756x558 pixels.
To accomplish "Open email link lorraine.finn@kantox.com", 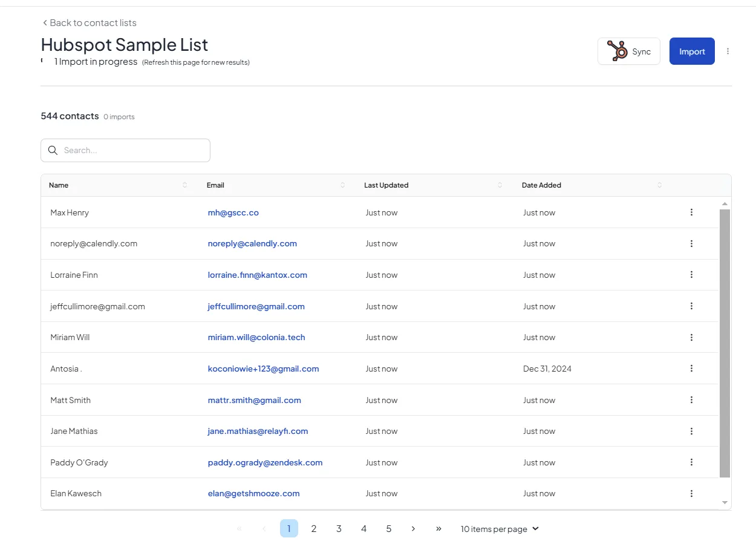I will [x=258, y=275].
